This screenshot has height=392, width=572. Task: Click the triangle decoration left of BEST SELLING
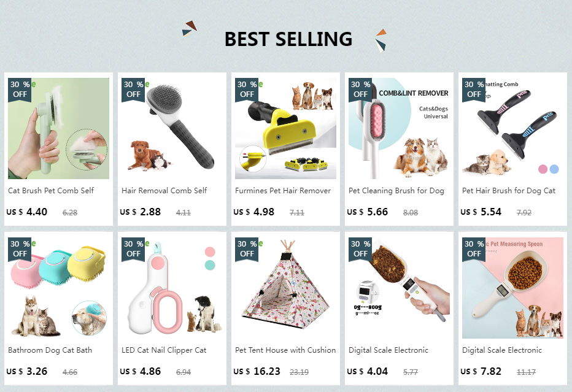pos(189,28)
